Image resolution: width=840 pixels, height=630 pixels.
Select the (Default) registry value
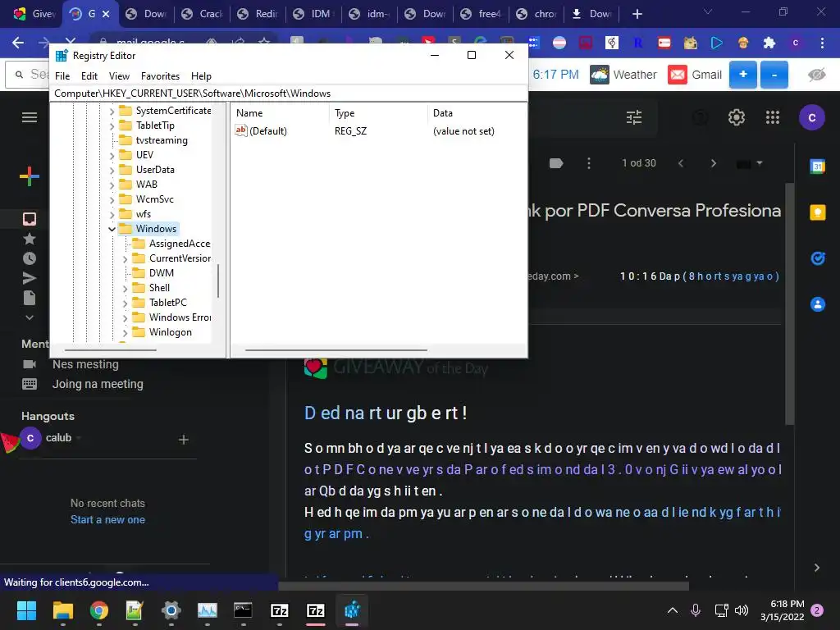tap(268, 130)
